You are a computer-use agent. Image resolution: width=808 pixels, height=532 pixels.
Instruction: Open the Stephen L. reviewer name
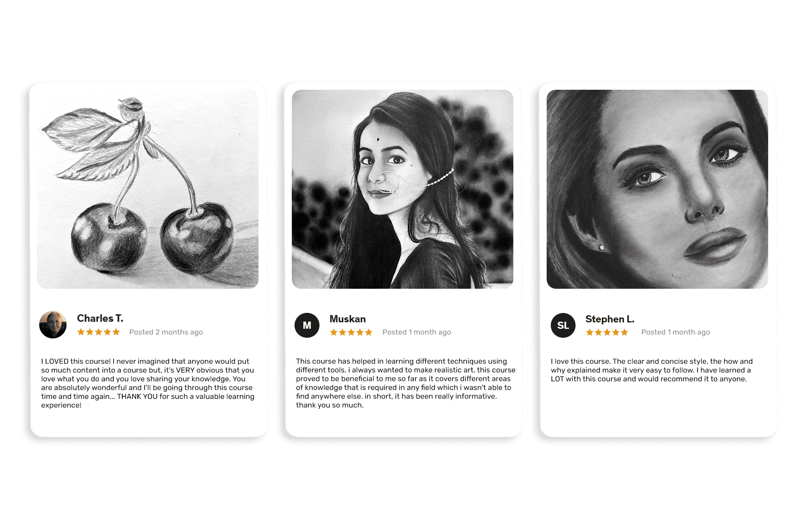tap(610, 319)
